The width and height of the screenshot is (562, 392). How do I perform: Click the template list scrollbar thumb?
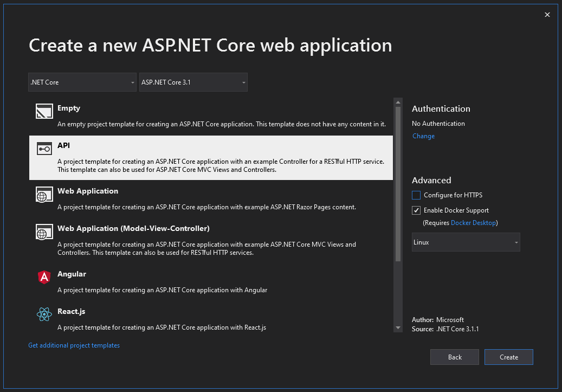[x=398, y=184]
